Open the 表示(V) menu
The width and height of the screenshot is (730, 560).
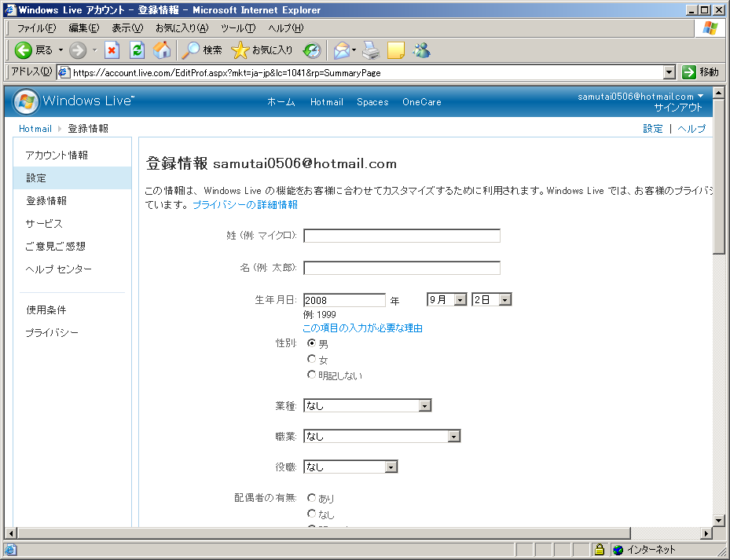(127, 28)
